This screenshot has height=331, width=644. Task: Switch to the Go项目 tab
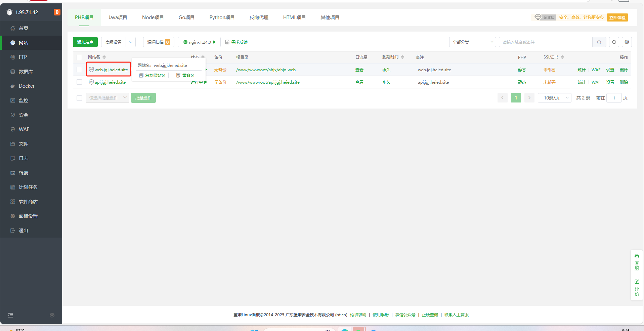186,17
